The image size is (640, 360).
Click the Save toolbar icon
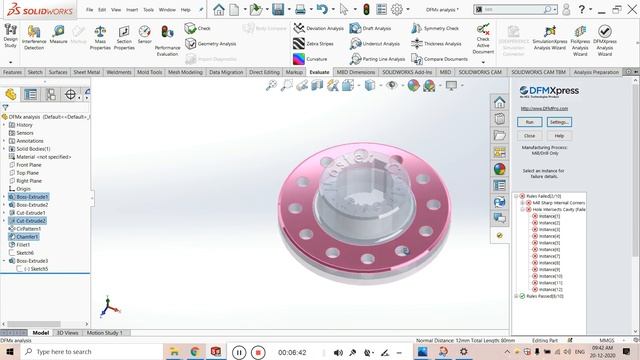278,9
